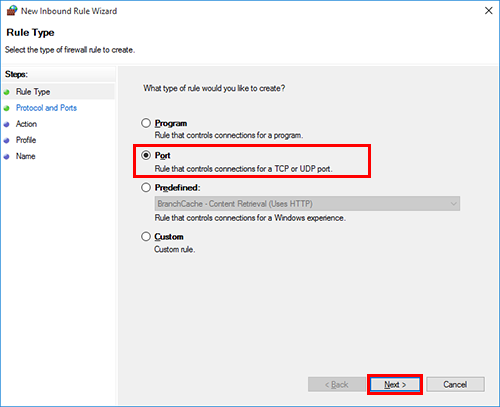
Task: Open the Action step in sidebar
Action: (26, 124)
